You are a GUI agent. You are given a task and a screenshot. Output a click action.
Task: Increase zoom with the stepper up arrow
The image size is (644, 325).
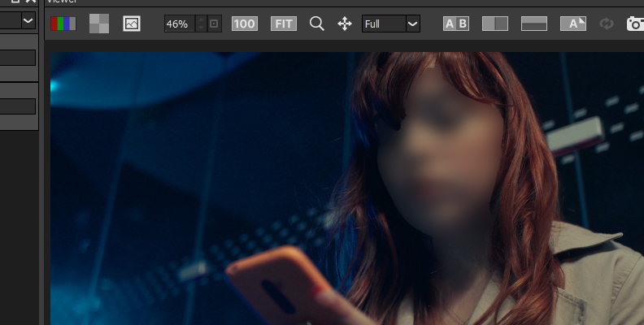[201, 19]
